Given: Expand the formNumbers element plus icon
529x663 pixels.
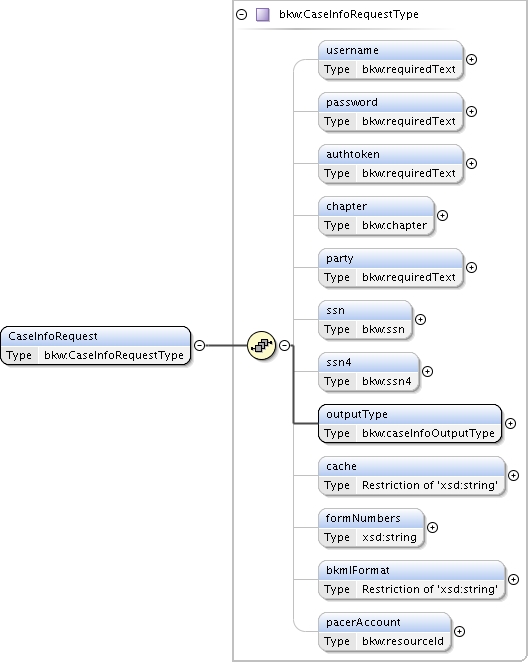Looking at the screenshot, I should click(x=432, y=528).
